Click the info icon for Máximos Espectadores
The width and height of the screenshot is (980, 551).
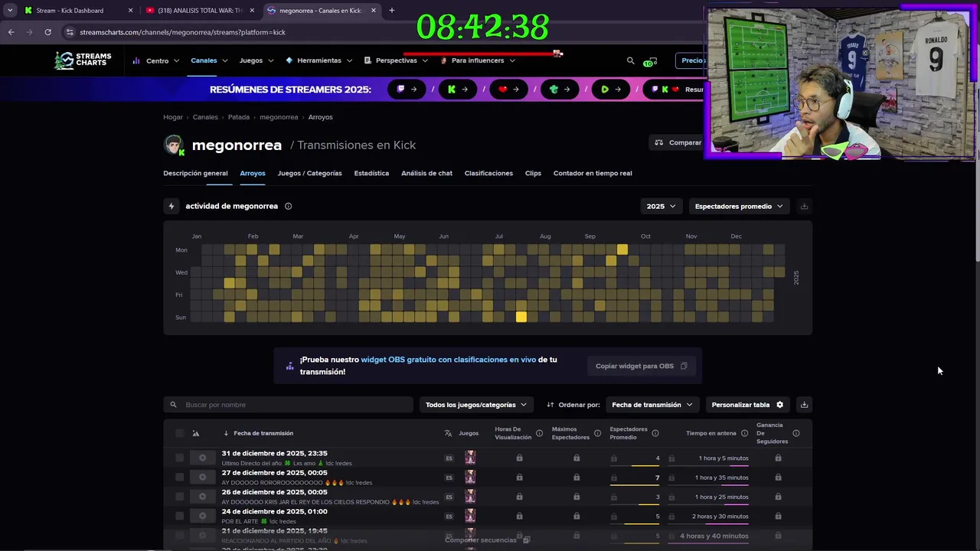pyautogui.click(x=596, y=433)
